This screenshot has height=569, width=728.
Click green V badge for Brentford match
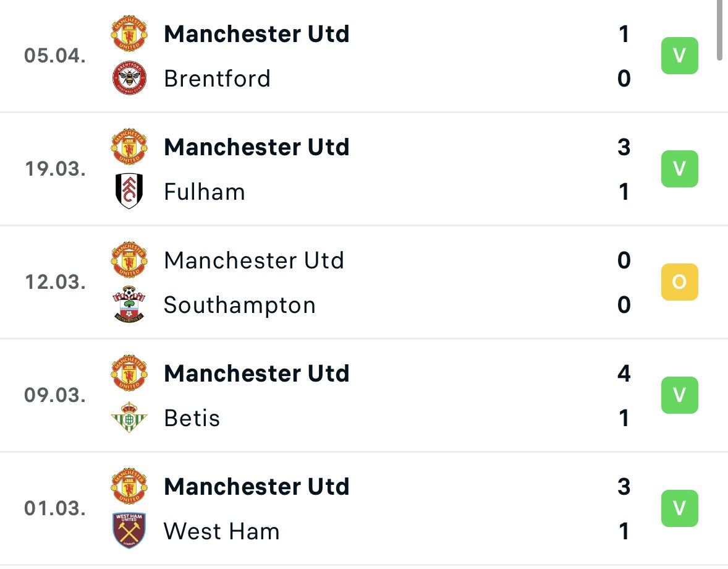tap(679, 56)
